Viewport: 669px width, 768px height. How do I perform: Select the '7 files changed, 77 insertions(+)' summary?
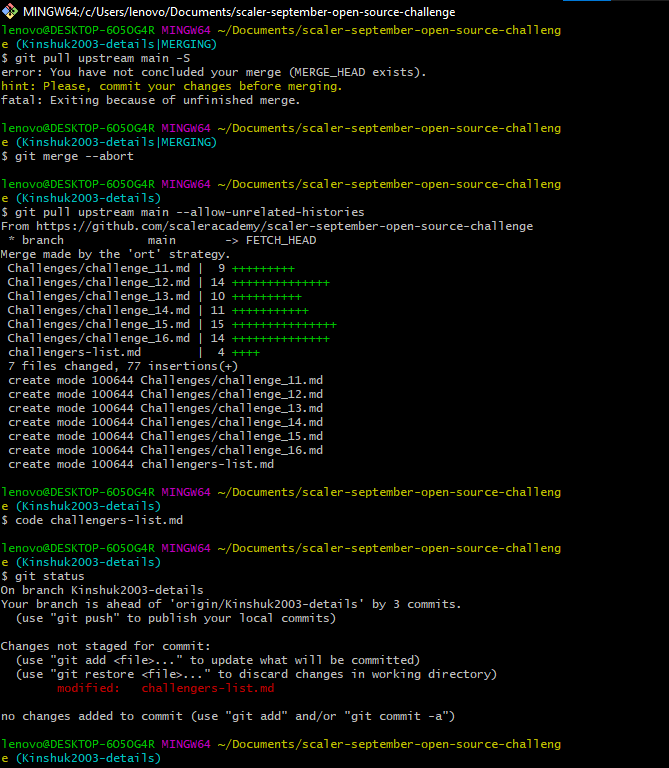[x=123, y=366]
